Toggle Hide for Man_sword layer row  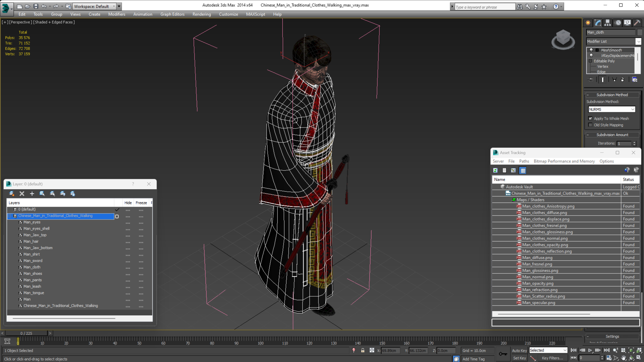coord(128,262)
